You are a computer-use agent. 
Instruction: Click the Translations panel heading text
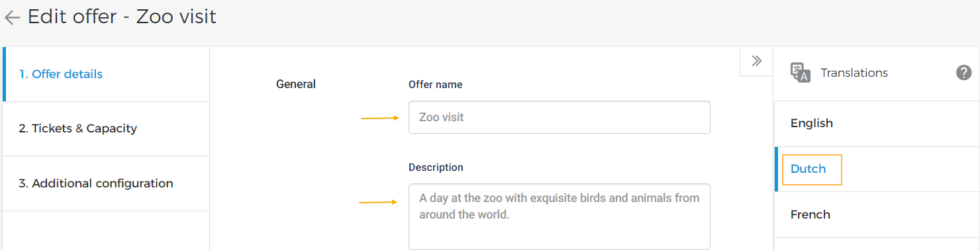854,73
